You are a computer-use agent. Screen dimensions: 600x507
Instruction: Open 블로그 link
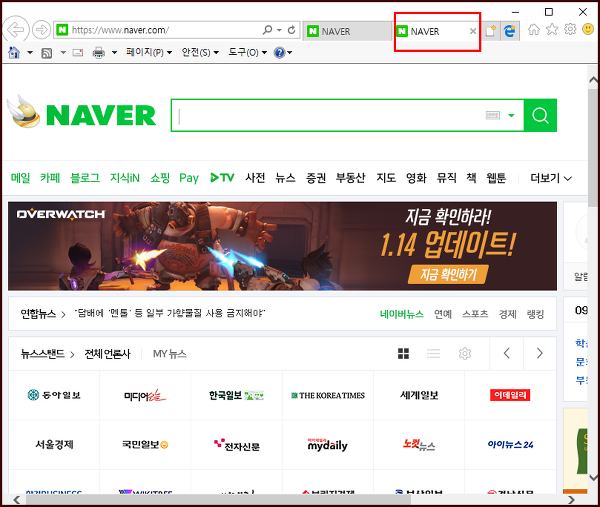[85, 178]
